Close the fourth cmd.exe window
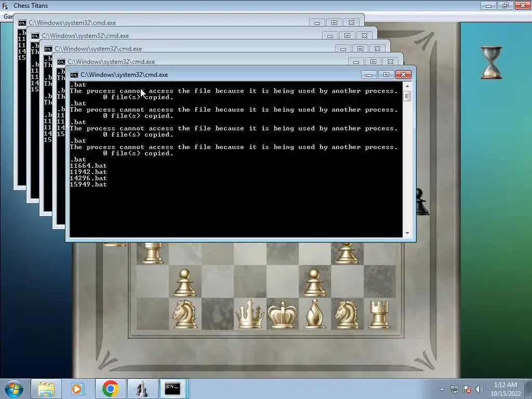 364,36
